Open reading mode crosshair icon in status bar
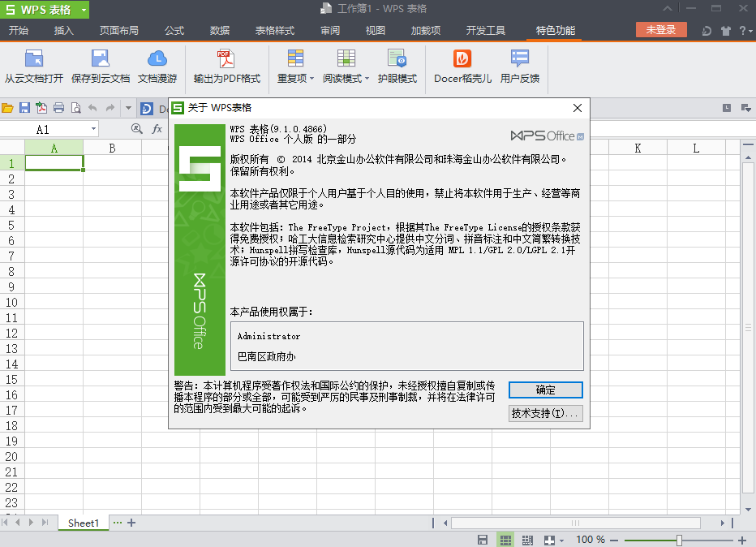756x547 pixels. 550,541
